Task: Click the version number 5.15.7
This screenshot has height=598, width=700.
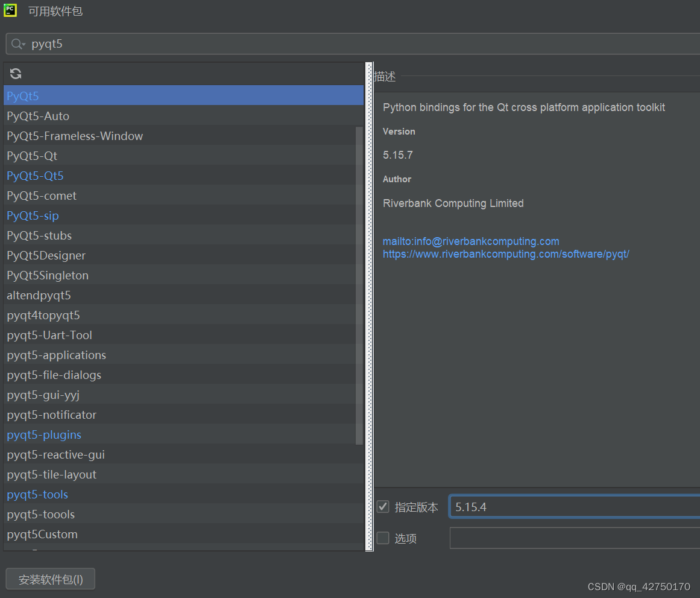Action: [398, 155]
